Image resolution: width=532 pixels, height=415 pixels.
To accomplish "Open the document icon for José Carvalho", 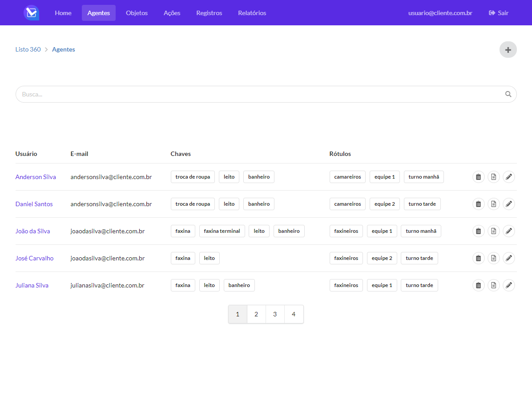I will [x=493, y=258].
